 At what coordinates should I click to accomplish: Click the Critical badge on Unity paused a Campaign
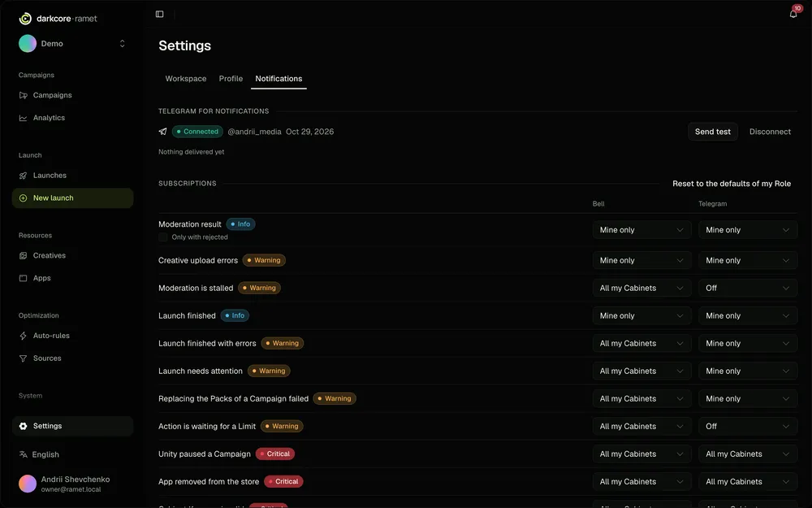275,454
